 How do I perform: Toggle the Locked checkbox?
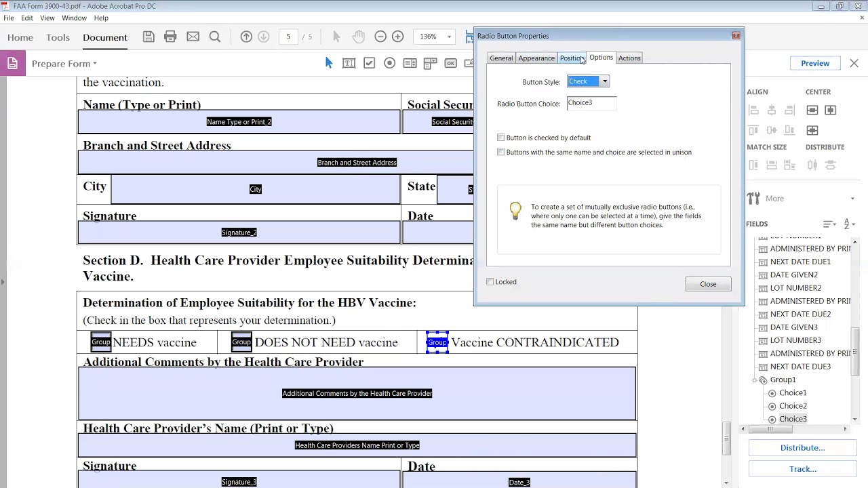490,282
